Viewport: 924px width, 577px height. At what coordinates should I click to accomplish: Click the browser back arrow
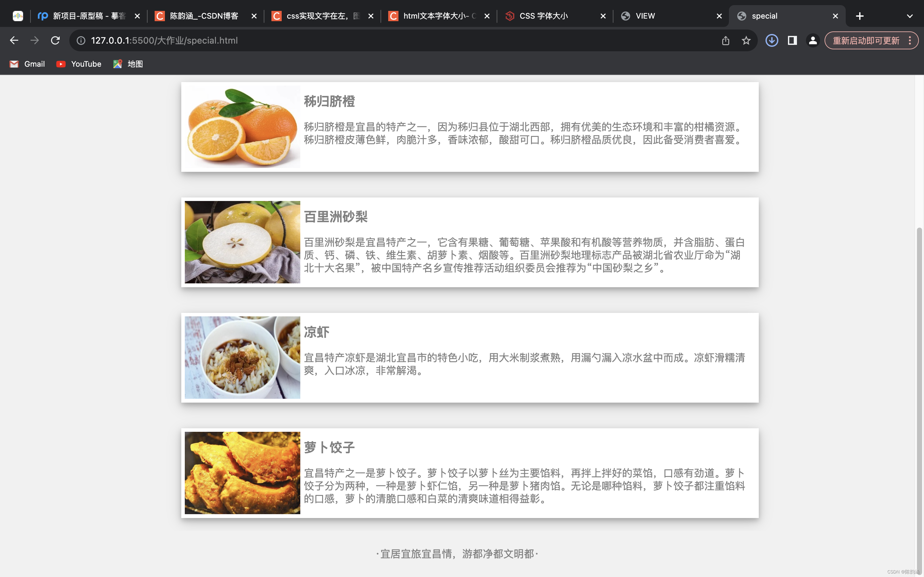point(14,40)
